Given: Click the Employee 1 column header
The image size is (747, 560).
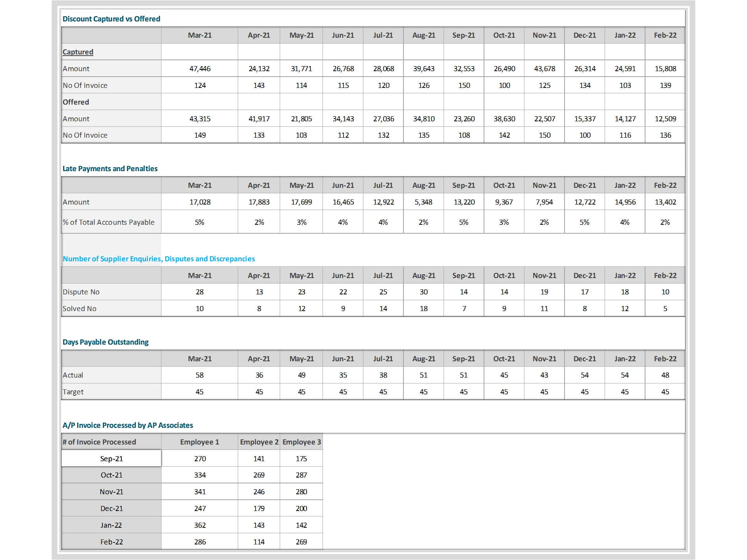Looking at the screenshot, I should 199,442.
